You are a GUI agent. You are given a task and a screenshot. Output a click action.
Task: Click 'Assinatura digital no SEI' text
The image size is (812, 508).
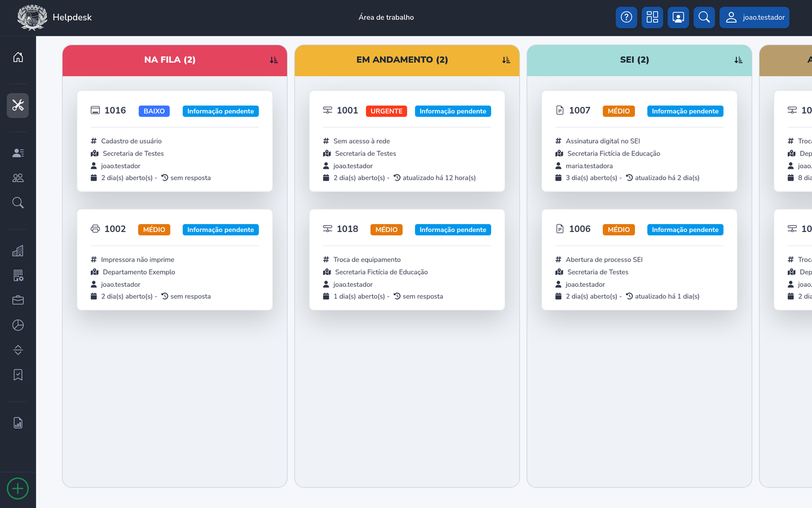603,141
